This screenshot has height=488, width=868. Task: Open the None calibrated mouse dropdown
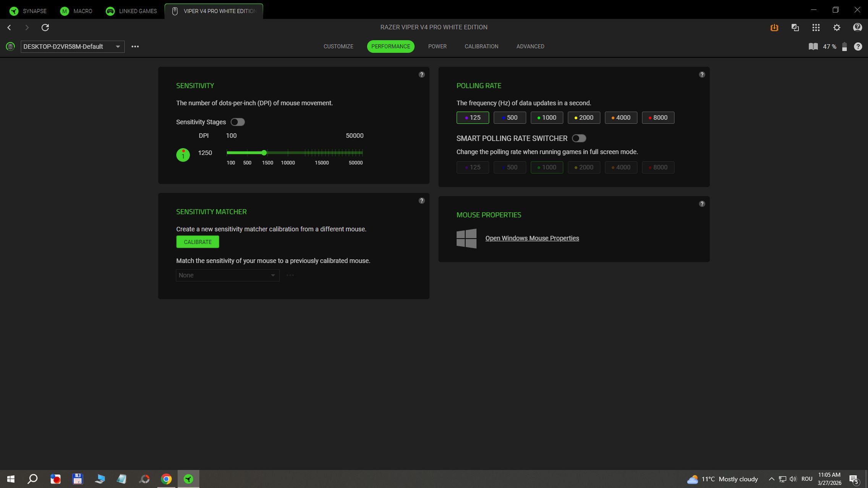227,275
